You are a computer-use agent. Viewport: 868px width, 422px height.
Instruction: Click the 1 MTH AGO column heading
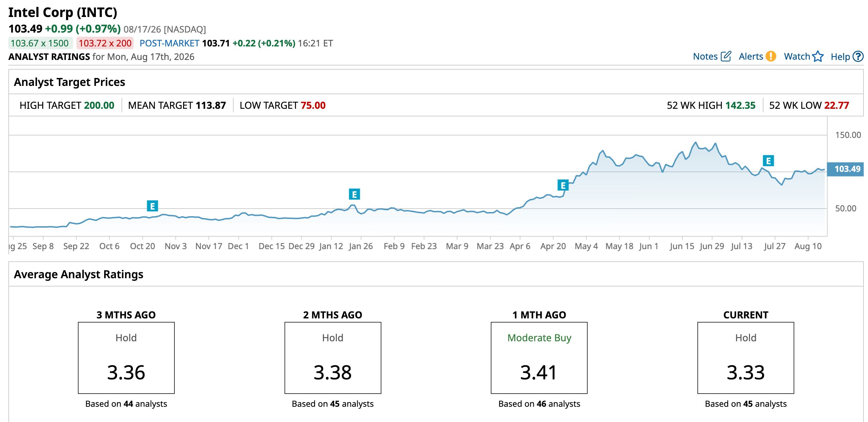tap(539, 315)
